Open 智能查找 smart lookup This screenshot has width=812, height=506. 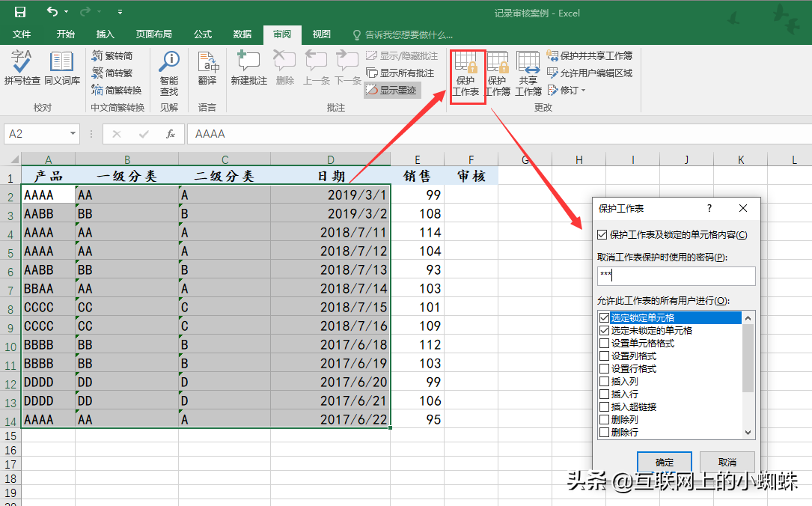point(169,73)
